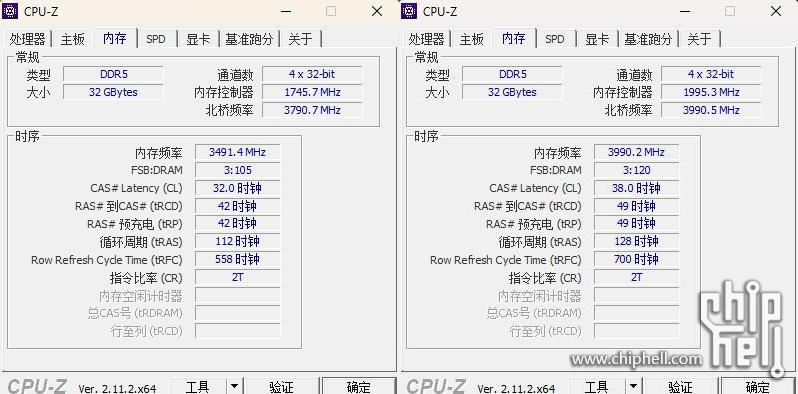
Task: Expand 工具 dropdown arrow in right window
Action: [x=633, y=386]
